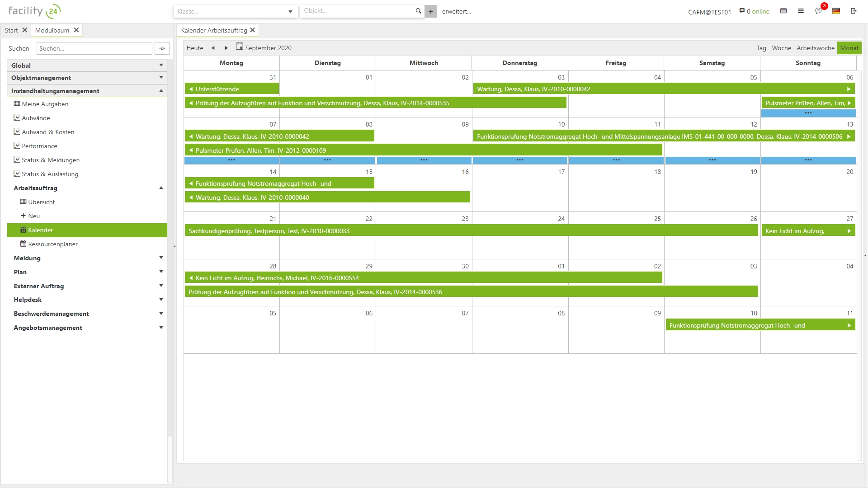Switch calendar to Woche view
This screenshot has height=488, width=868.
pos(781,48)
